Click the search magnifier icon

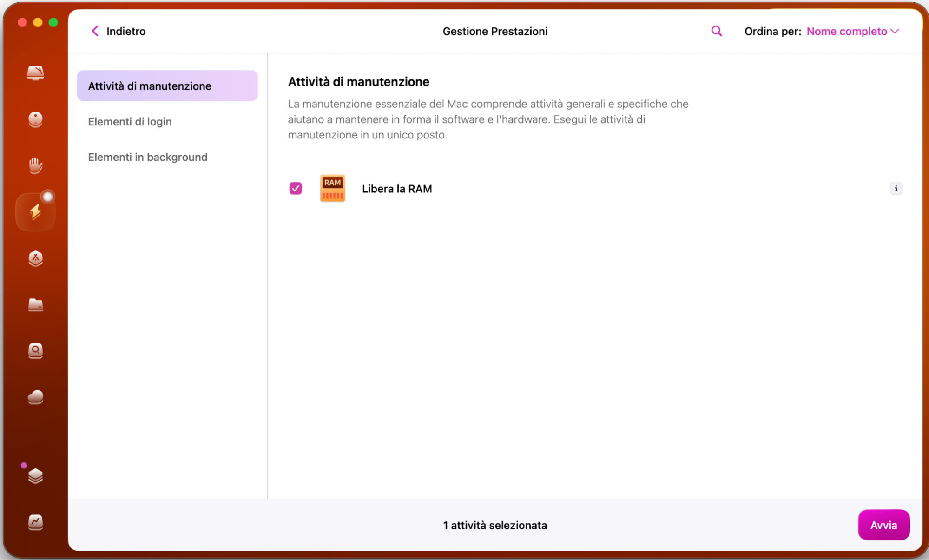click(716, 31)
